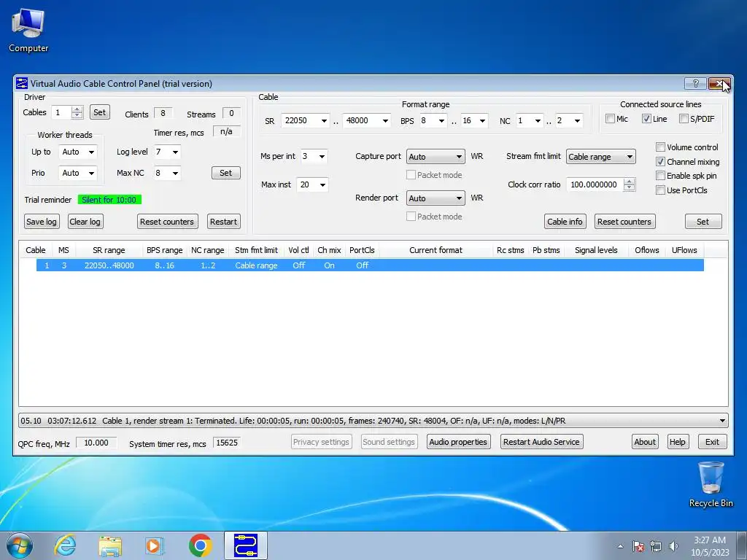Open the Computer desktop icon
Screen dimensions: 747x560
28,31
